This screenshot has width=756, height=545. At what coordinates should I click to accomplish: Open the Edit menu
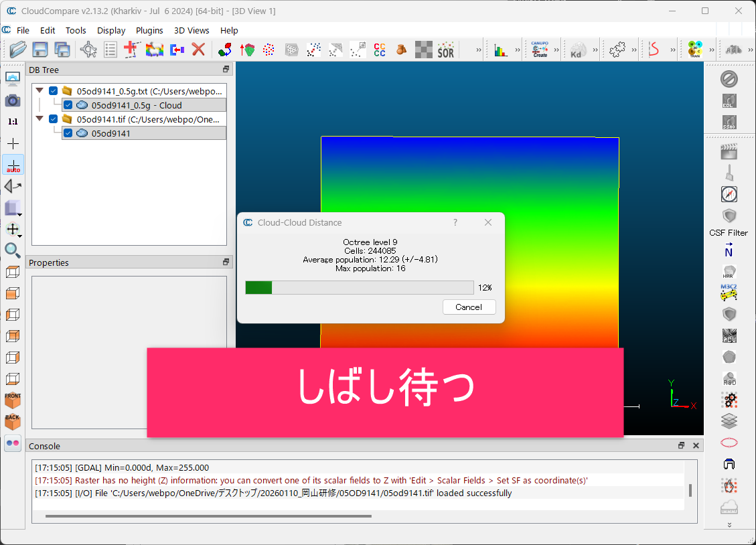(x=48, y=30)
